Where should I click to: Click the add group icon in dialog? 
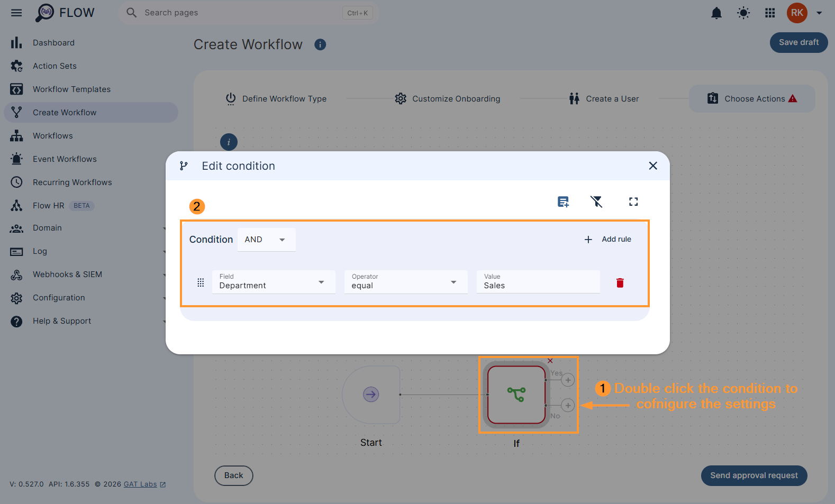[563, 201]
